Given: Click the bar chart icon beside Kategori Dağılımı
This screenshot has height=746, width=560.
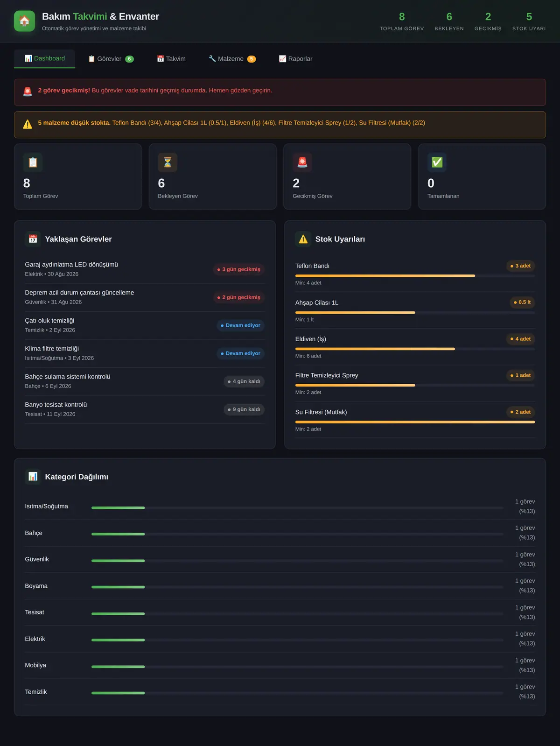Looking at the screenshot, I should pyautogui.click(x=33, y=477).
